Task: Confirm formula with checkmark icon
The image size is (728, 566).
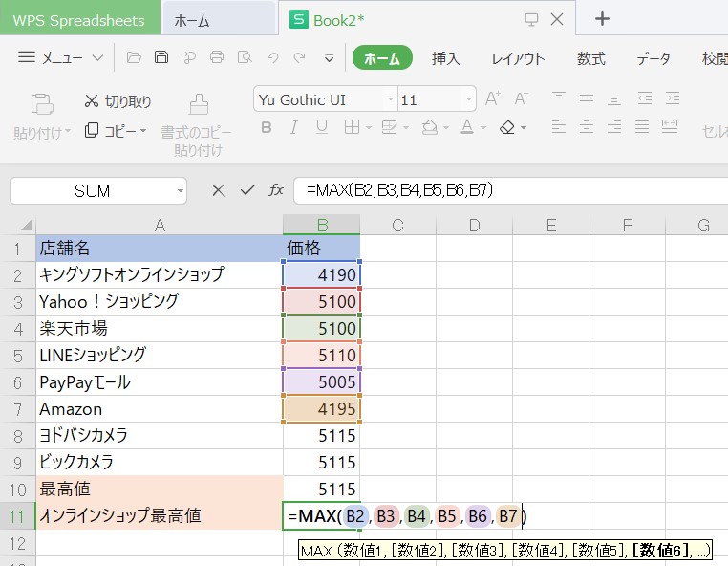Action: 247,189
